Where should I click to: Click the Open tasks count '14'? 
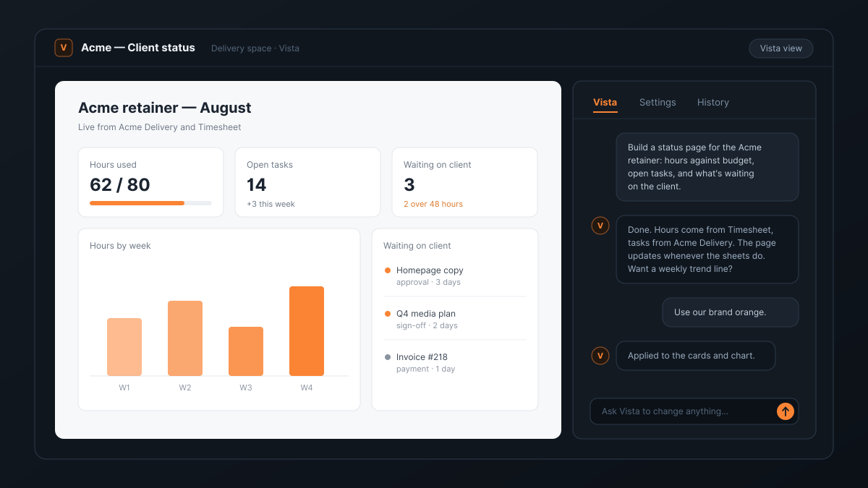coord(257,185)
